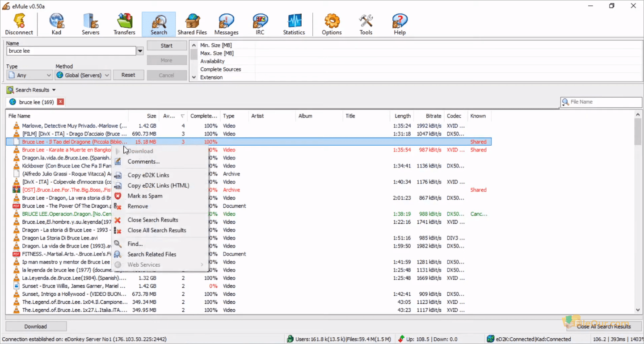Select la leyenda de bruce lee (1977) row
Image resolution: width=644 pixels, height=344 pixels.
point(248,270)
